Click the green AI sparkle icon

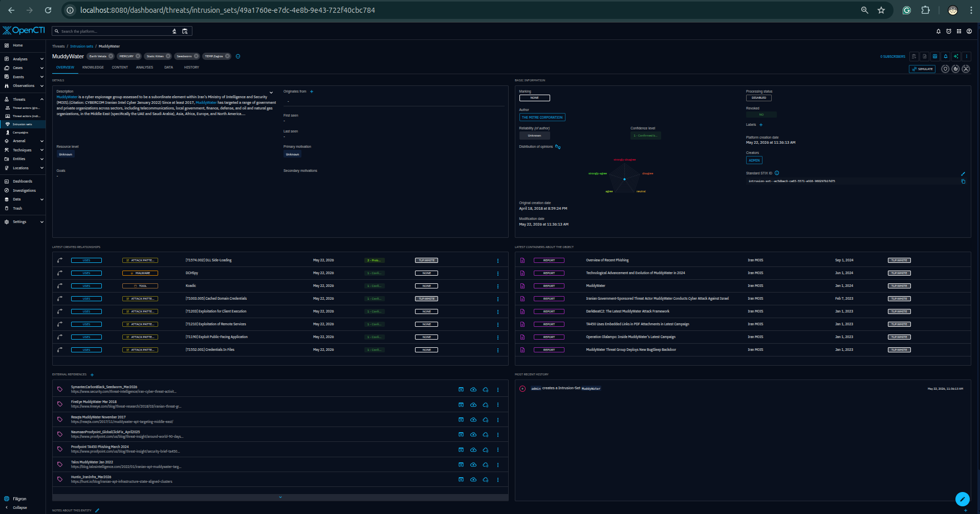(956, 56)
